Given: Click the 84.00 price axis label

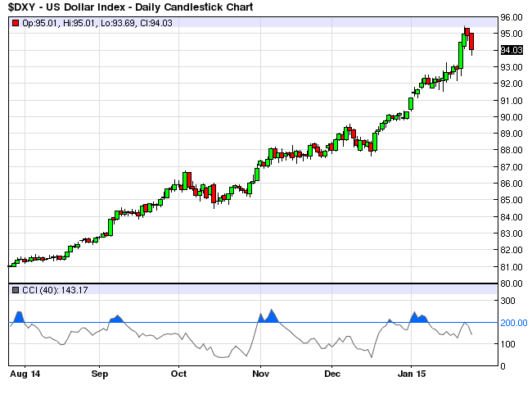Looking at the screenshot, I should 512,216.
